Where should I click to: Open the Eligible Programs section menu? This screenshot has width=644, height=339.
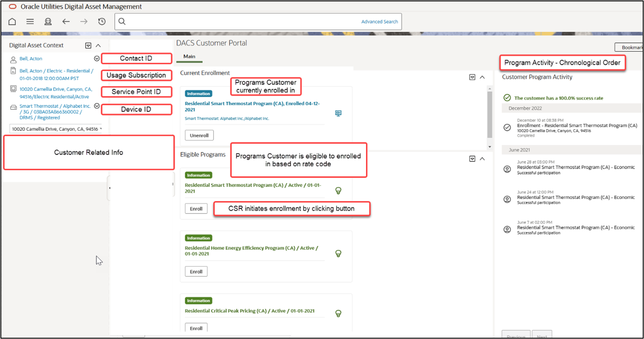[x=472, y=159]
